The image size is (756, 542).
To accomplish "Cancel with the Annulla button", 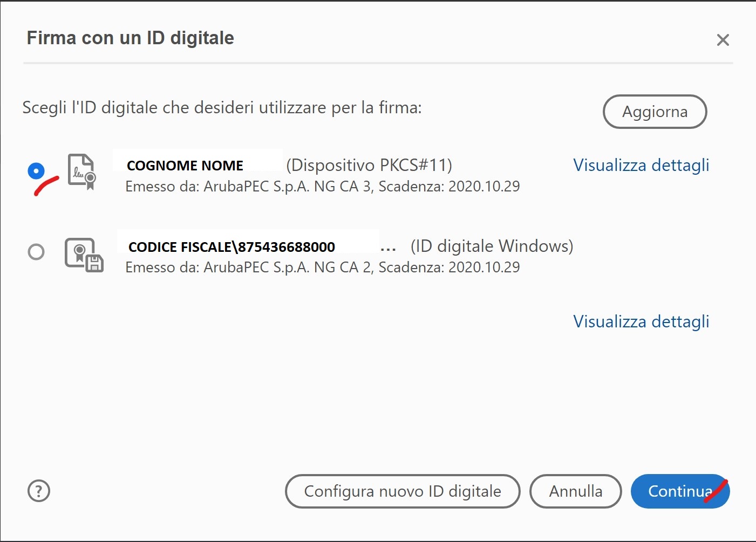I will tap(576, 491).
